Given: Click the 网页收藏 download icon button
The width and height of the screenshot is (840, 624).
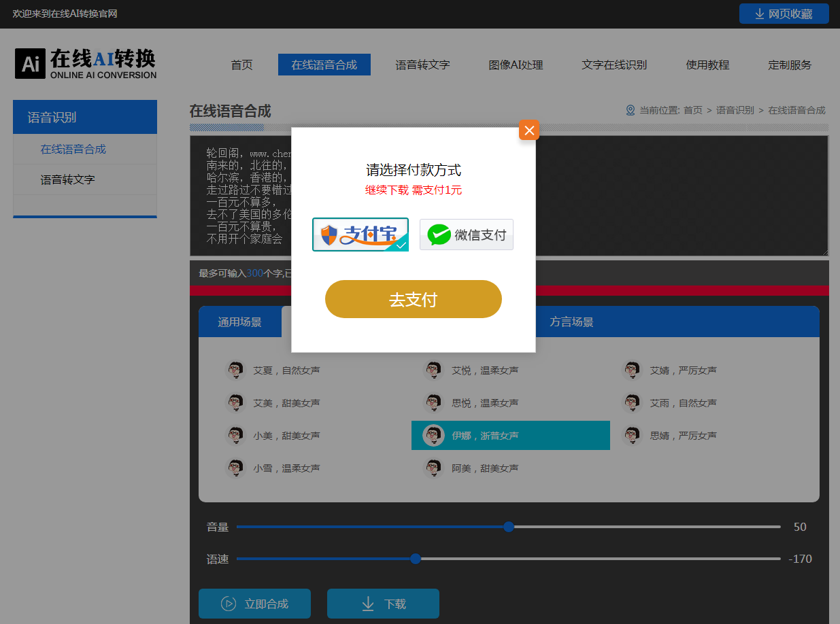Looking at the screenshot, I should pos(784,14).
